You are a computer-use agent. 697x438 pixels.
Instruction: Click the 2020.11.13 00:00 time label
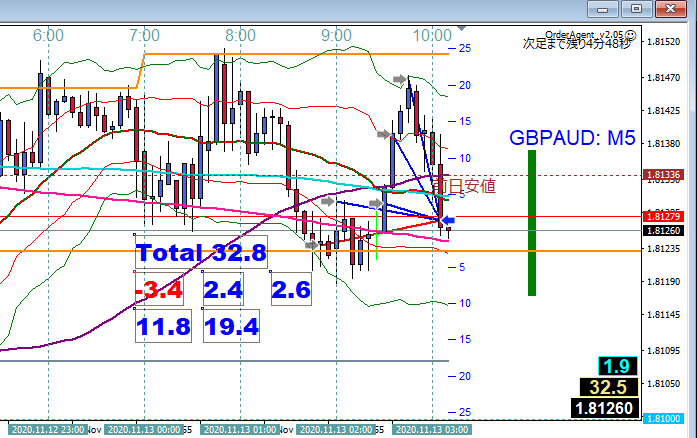tap(144, 430)
